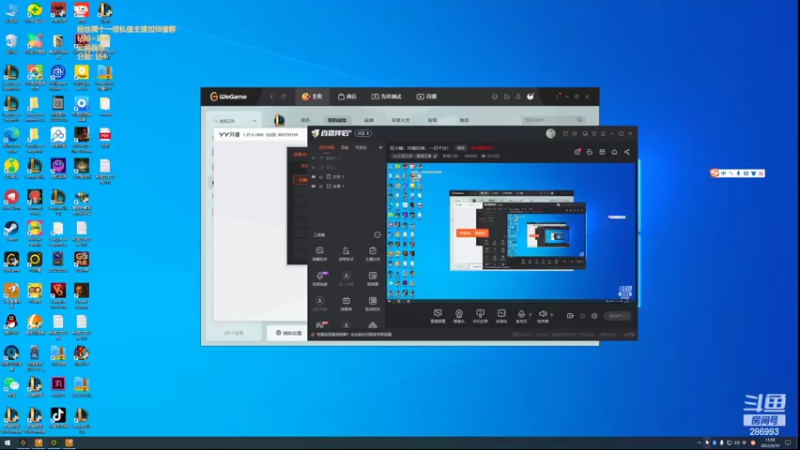
Task: Click the Sogou input method floating toolbar
Action: click(737, 173)
